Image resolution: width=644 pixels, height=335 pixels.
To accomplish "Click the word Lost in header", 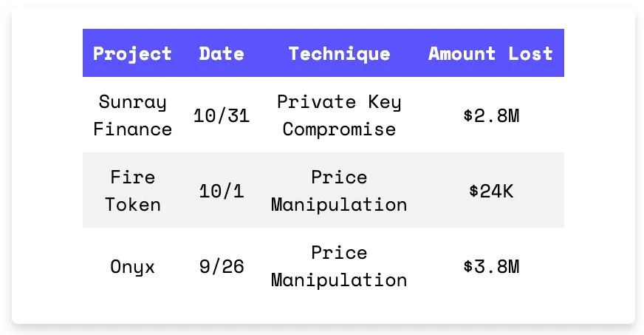I will tap(530, 54).
